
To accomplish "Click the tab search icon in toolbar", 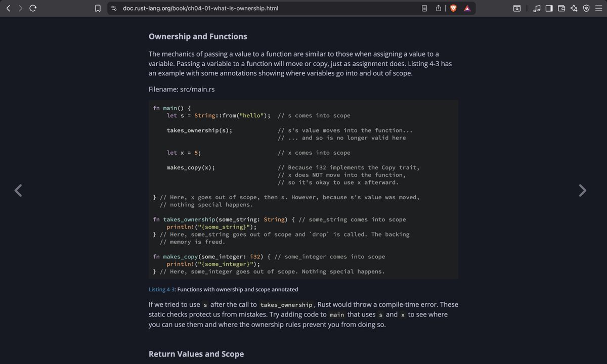I will [517, 8].
